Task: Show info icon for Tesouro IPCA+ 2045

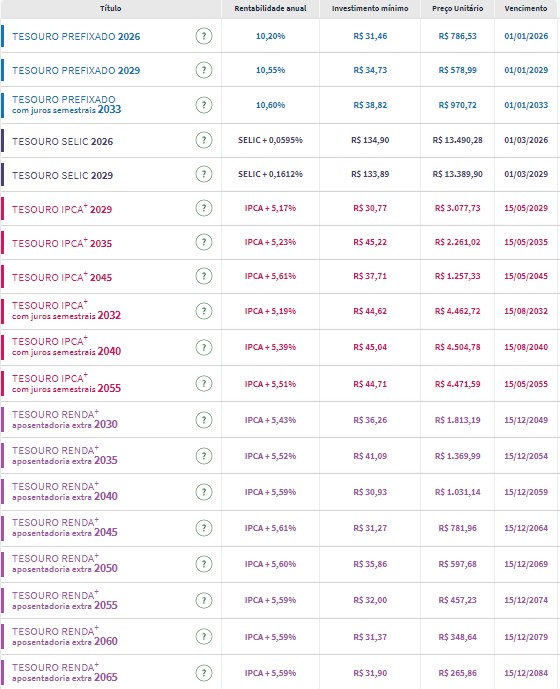Action: pos(204,276)
